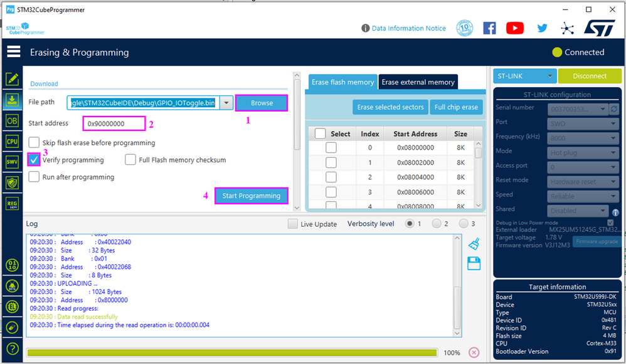626x364 pixels.
Task: Set verbosity level to 1
Action: pos(409,224)
